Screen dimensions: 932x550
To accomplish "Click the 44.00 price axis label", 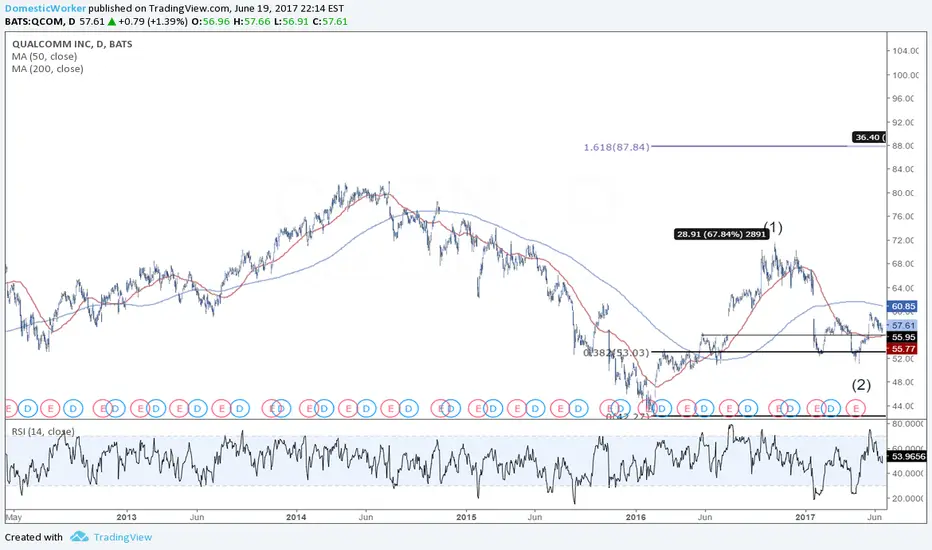I will [902, 406].
